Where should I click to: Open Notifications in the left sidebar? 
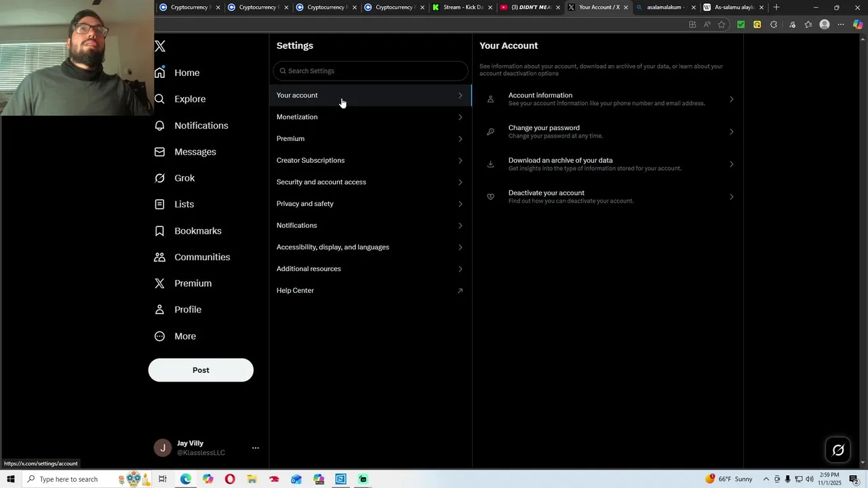click(191, 125)
